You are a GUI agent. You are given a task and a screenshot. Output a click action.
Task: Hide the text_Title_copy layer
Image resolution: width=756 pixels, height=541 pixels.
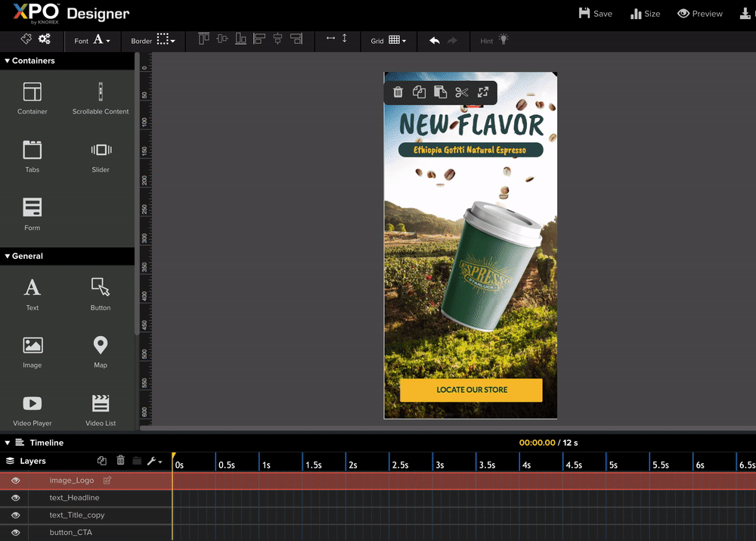[x=15, y=515]
